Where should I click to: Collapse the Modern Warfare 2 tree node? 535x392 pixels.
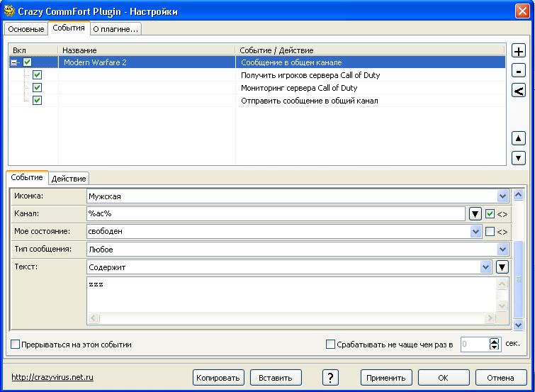pyautogui.click(x=14, y=62)
